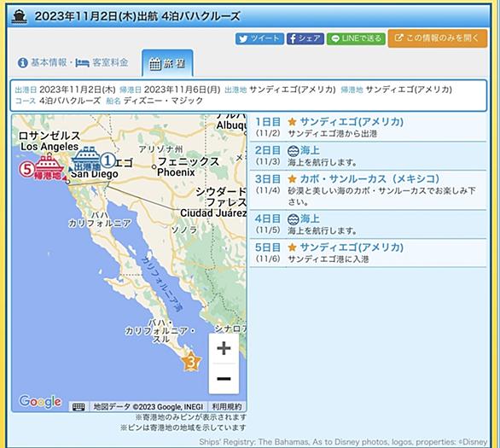Image resolution: width=500 pixels, height=448 pixels.
Task: Click the keyboard shortcuts icon on map
Action: click(78, 407)
